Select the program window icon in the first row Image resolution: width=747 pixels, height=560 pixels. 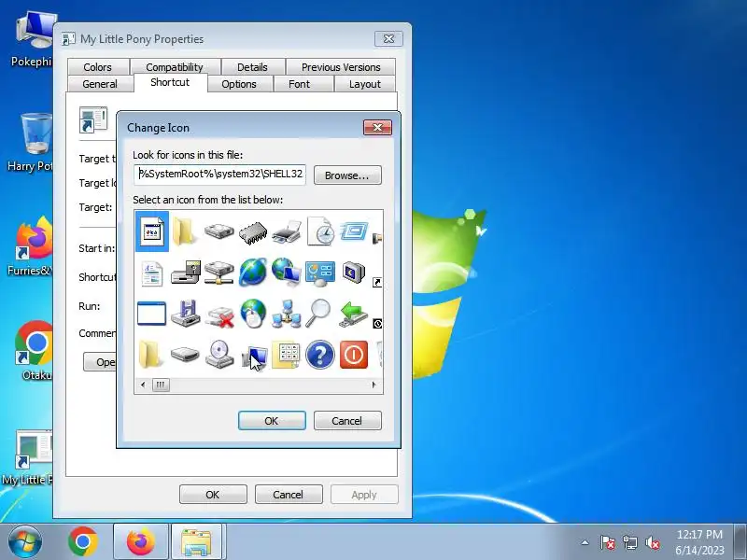coord(152,231)
